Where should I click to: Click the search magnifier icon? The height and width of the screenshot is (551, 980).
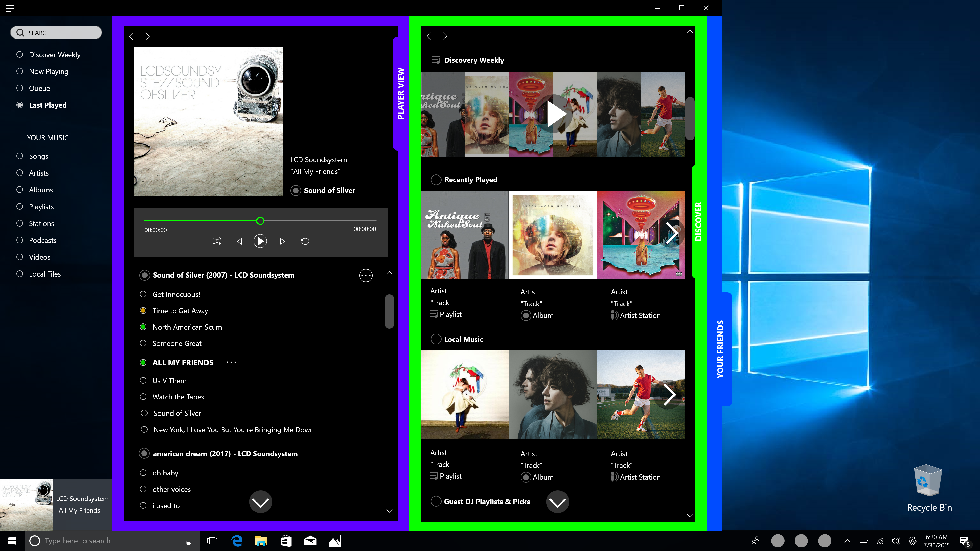(20, 33)
